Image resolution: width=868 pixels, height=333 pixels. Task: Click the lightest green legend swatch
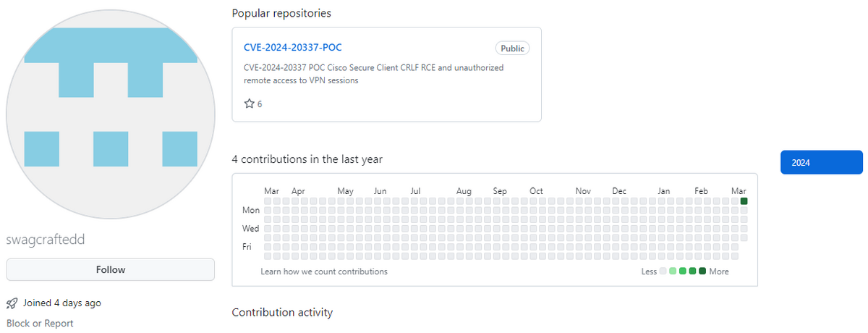[673, 271]
